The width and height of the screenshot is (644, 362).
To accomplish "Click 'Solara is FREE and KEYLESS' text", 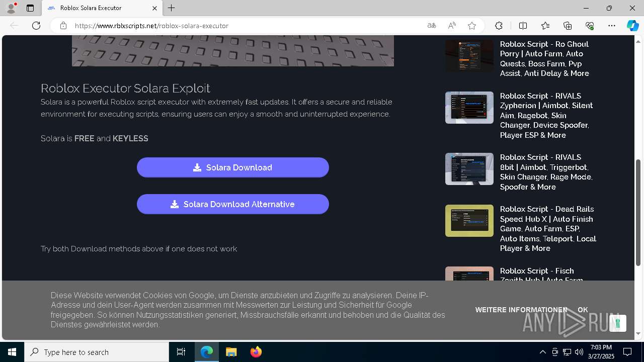I will (95, 138).
